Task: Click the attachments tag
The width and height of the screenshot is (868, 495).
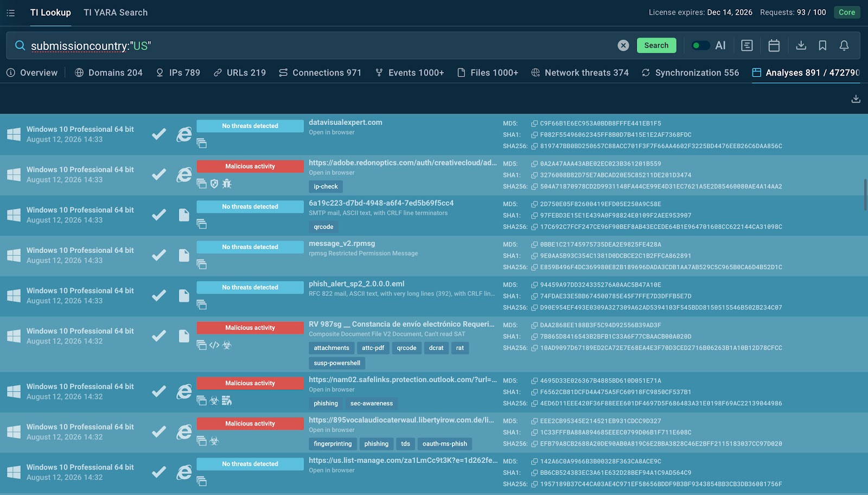Action: click(x=331, y=348)
